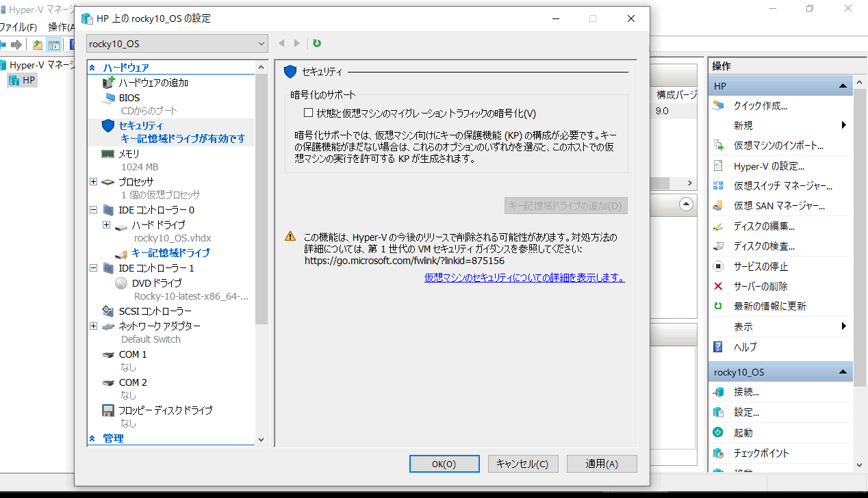Image resolution: width=868 pixels, height=498 pixels.
Task: Open the 操作 menu in Hyper-V Manager
Action: pyautogui.click(x=60, y=27)
